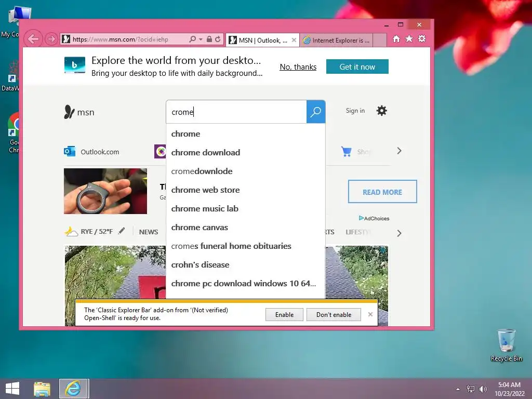Open the Windows Start button
The height and width of the screenshot is (399, 532).
click(12, 389)
